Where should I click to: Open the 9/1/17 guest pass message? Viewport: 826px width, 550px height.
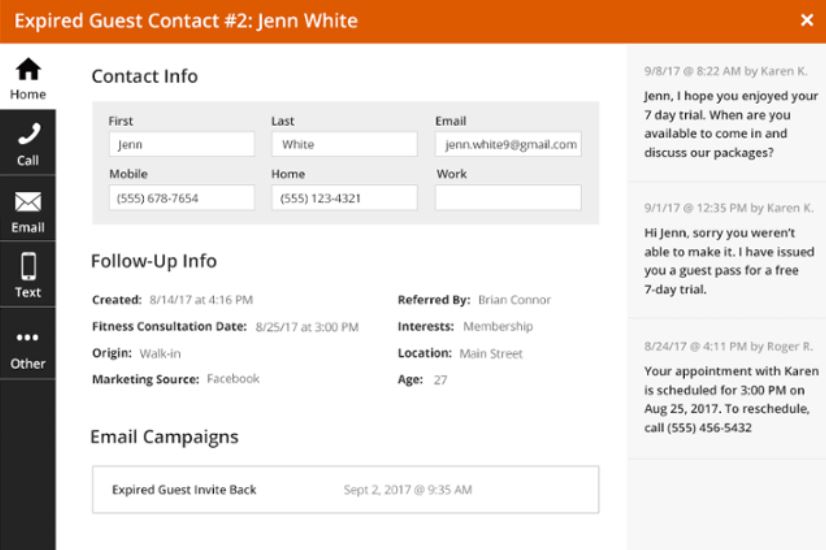click(726, 250)
